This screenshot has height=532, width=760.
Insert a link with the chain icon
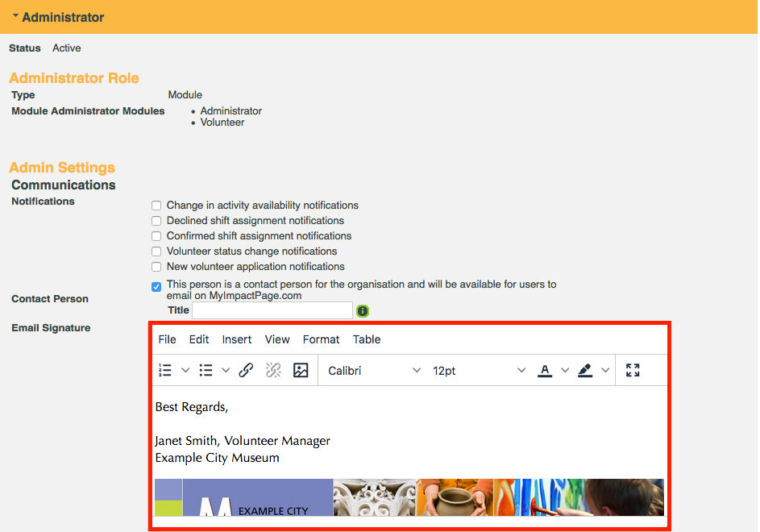point(246,371)
